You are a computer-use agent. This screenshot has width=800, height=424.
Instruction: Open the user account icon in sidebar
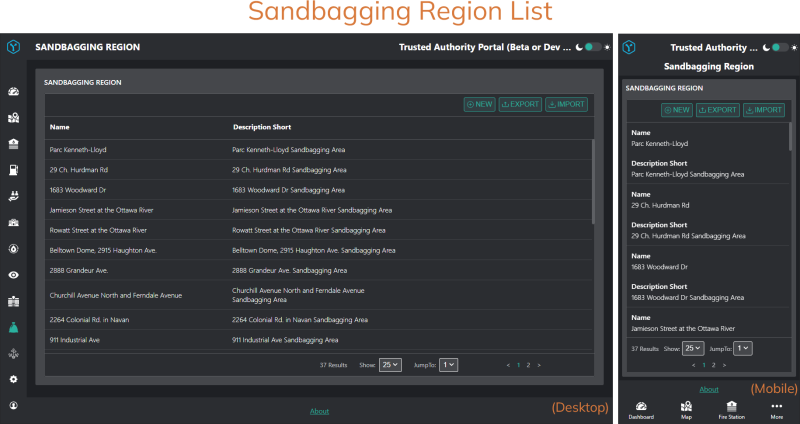pos(13,405)
